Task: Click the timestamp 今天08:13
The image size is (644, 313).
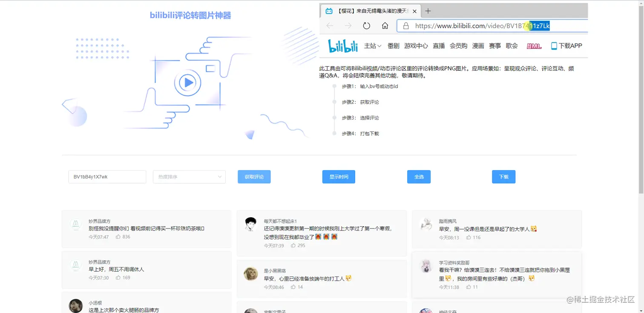Action: pyautogui.click(x=449, y=237)
